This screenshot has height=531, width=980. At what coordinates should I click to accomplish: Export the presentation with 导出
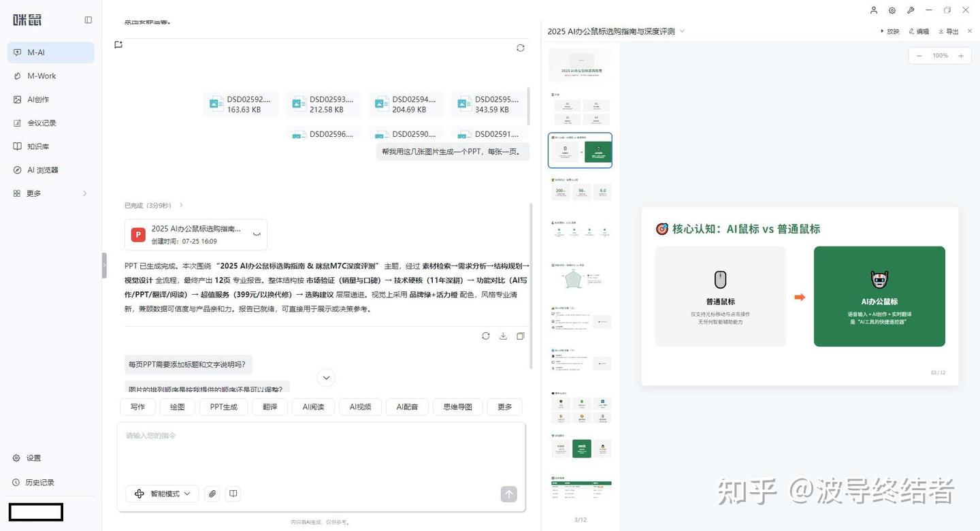coord(949,31)
